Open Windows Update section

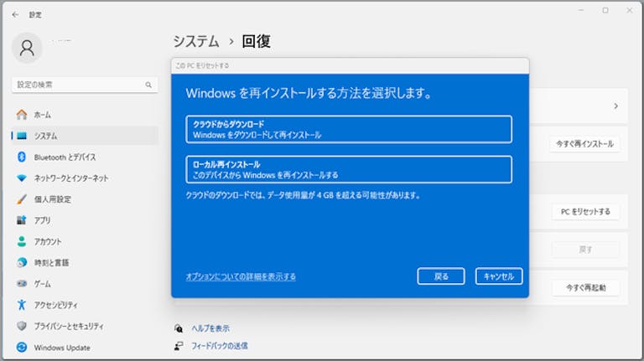click(85, 348)
